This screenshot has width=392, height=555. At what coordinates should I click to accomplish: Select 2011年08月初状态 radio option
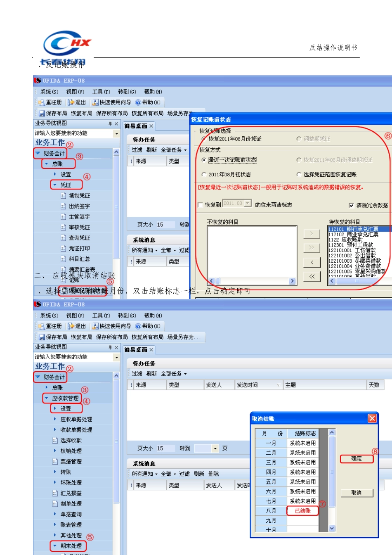coord(204,175)
